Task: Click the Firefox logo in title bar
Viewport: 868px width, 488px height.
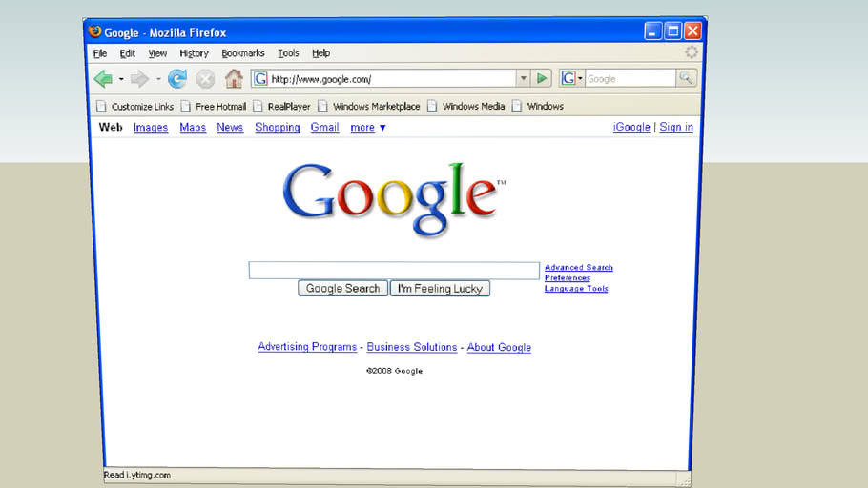Action: click(x=94, y=32)
